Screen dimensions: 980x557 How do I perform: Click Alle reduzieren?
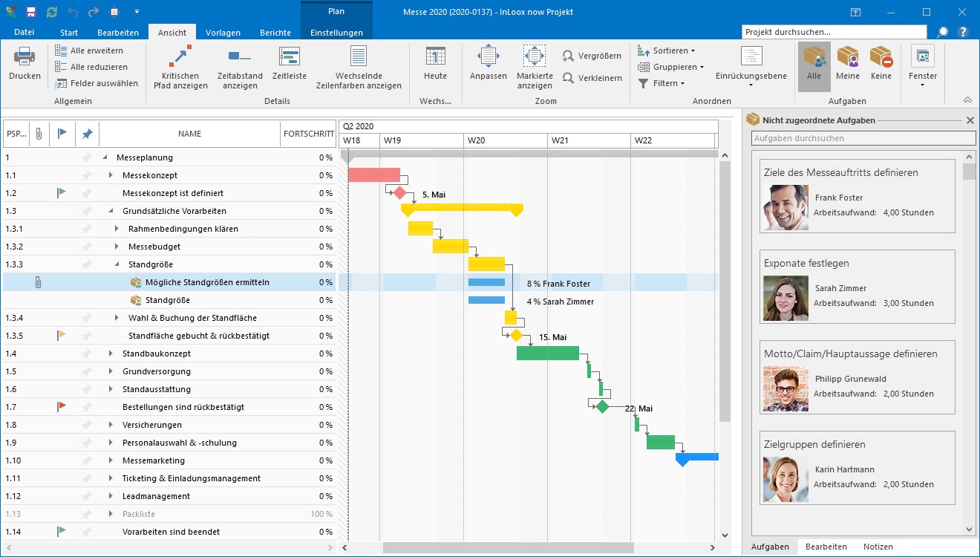pos(91,67)
